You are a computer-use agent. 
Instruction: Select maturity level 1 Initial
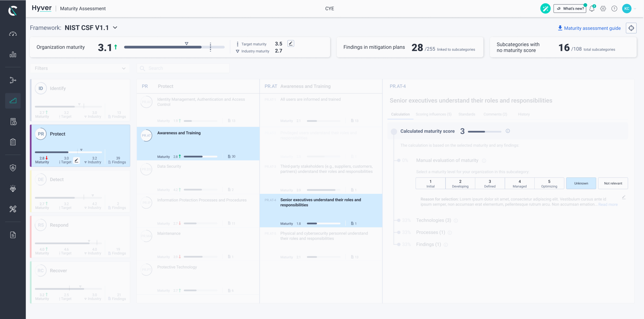(x=430, y=183)
